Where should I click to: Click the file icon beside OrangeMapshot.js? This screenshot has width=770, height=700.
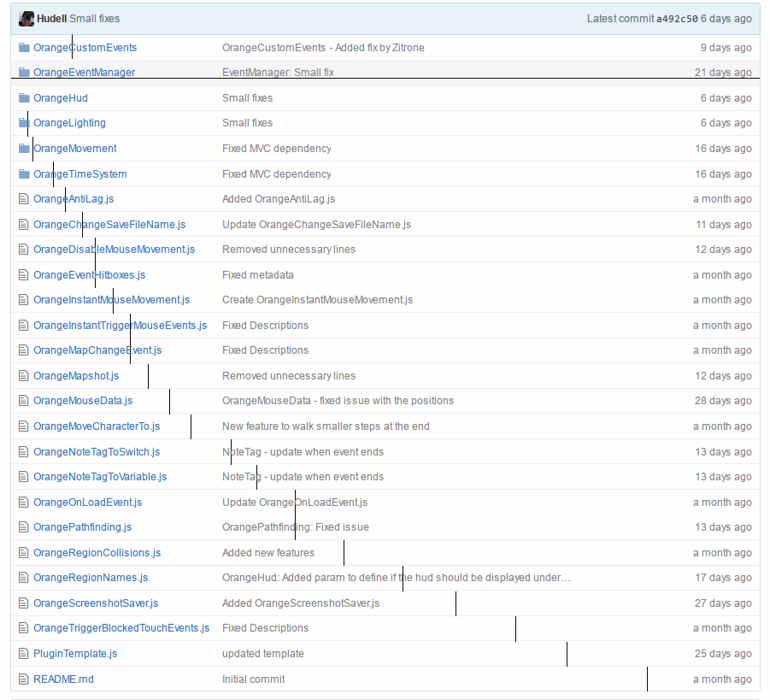pos(23,376)
